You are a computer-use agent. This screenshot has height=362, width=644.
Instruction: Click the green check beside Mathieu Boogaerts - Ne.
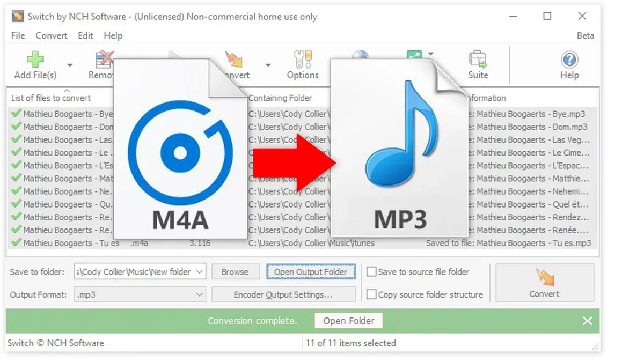click(x=16, y=191)
